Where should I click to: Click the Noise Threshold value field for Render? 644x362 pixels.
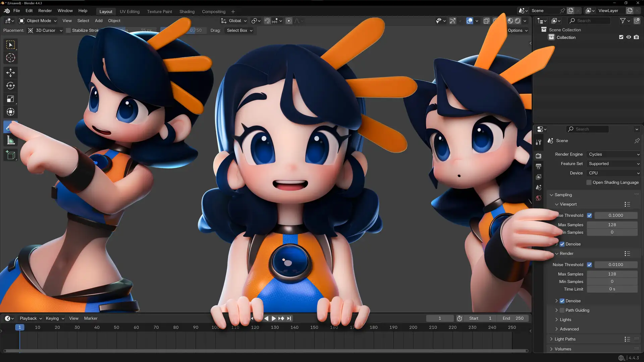[x=616, y=264]
